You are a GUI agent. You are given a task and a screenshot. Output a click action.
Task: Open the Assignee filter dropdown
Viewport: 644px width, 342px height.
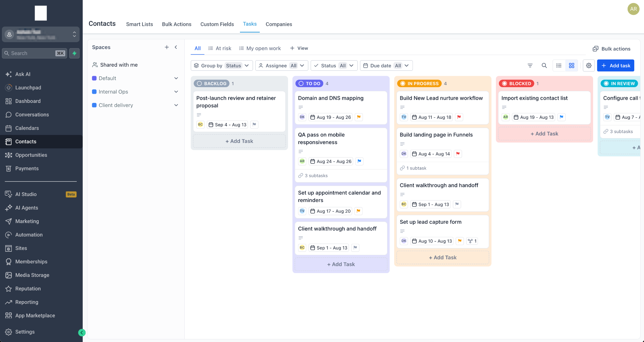pos(282,65)
